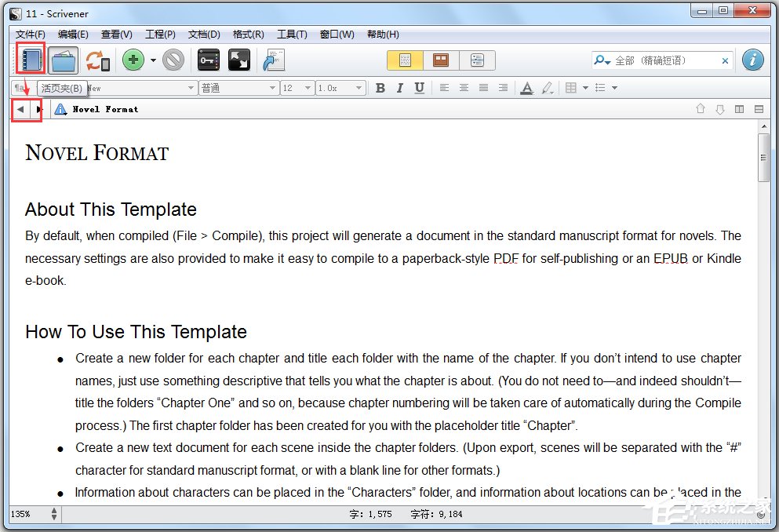This screenshot has height=532, width=779.
Task: Click the Sync with mobile devices icon
Action: [x=97, y=60]
